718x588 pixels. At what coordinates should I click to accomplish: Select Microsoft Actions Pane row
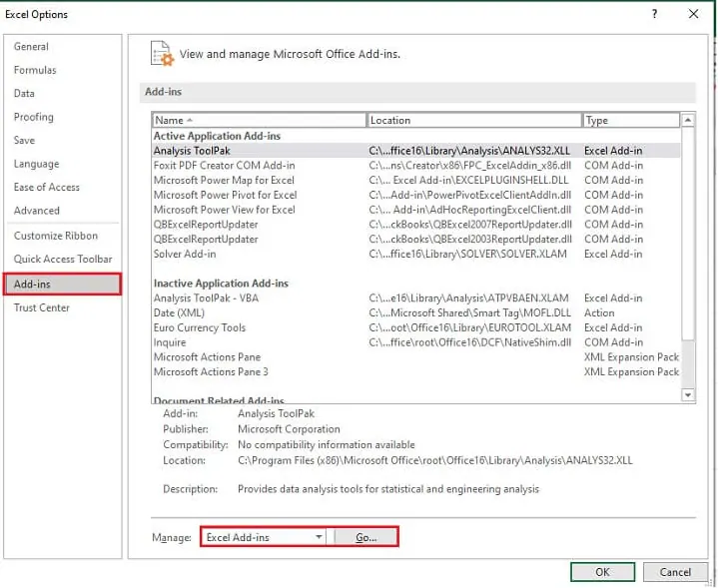click(x=415, y=356)
